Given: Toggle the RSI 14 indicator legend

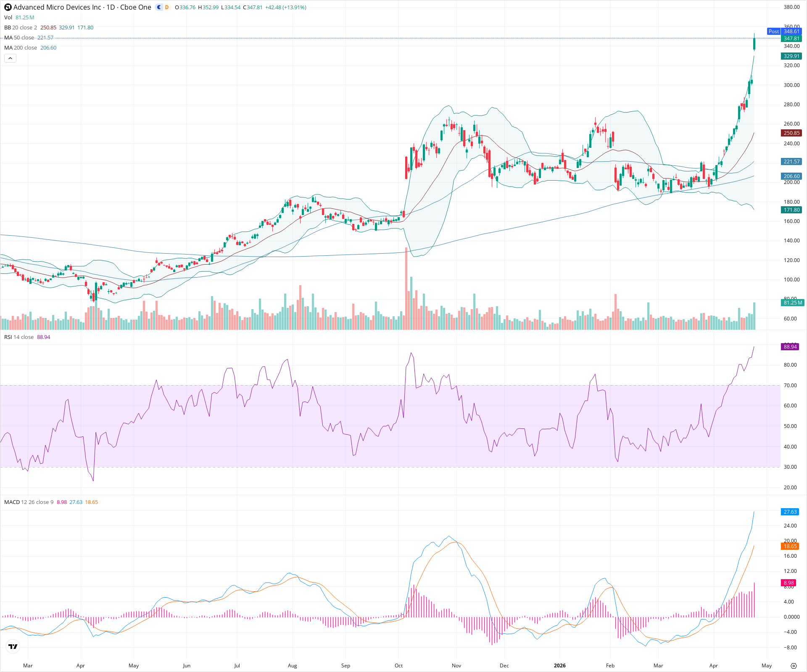Looking at the screenshot, I should click(19, 337).
